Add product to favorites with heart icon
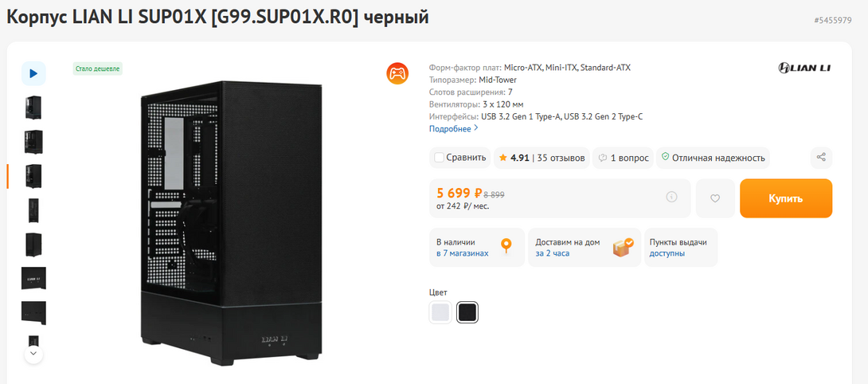The height and width of the screenshot is (384, 868). pos(715,198)
